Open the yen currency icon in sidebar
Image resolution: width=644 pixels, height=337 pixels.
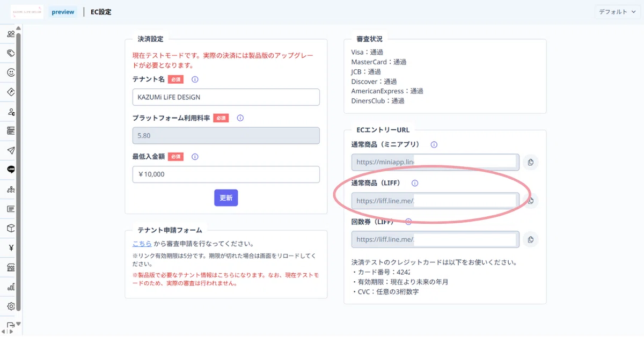coord(11,247)
